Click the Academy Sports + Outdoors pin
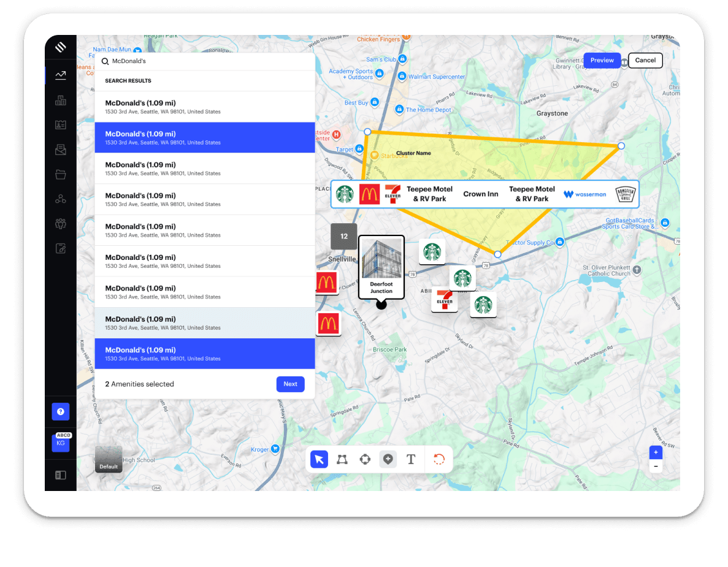 point(379,74)
